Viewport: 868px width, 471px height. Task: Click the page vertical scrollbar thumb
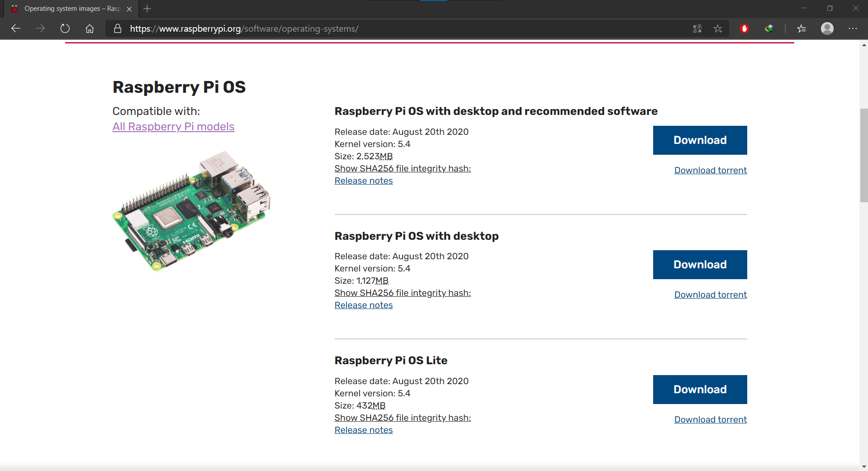pos(864,155)
